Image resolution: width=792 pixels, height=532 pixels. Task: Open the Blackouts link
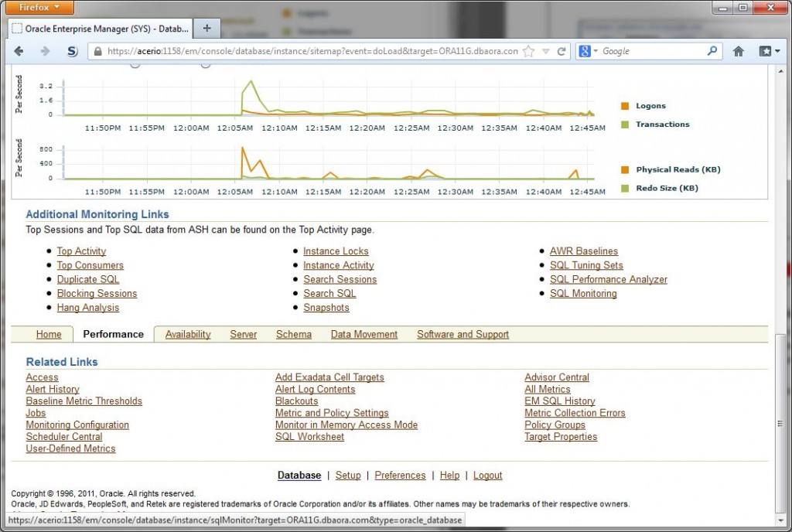(x=296, y=401)
